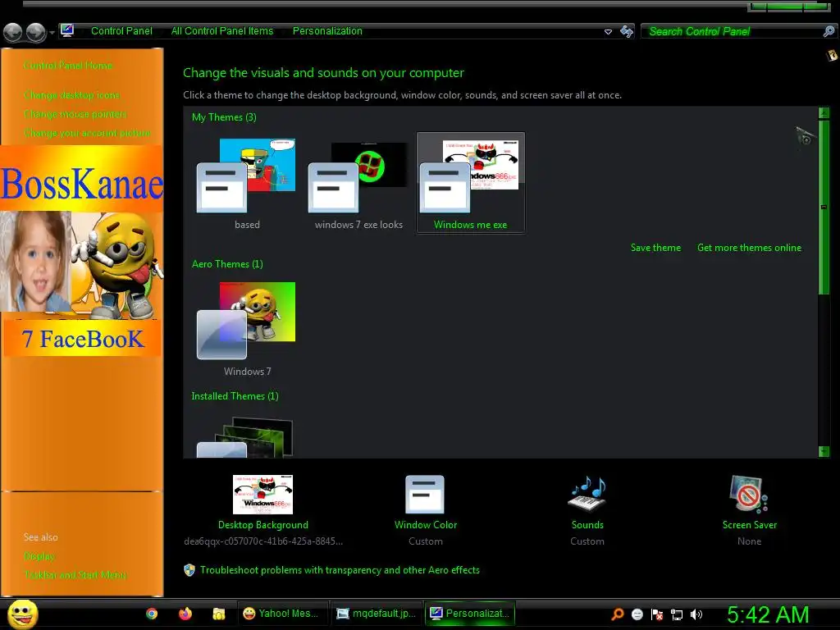Click the Sounds text link
Viewport: 840px width, 630px height.
[x=587, y=525]
